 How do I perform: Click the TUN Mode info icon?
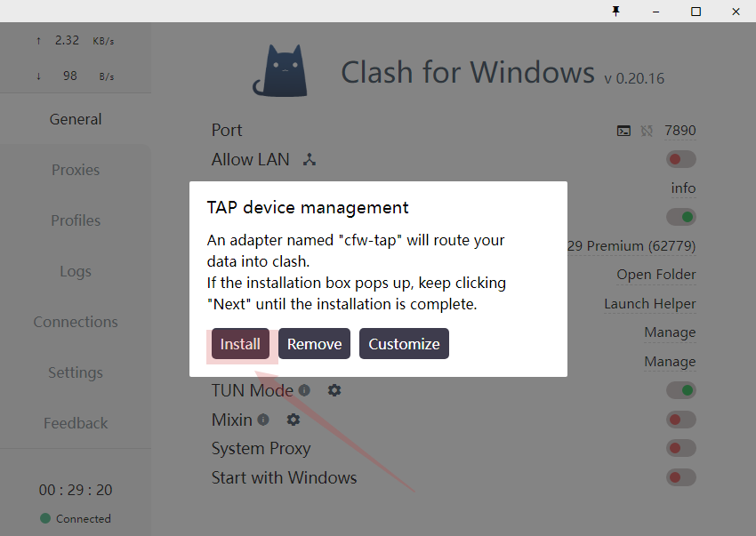304,390
